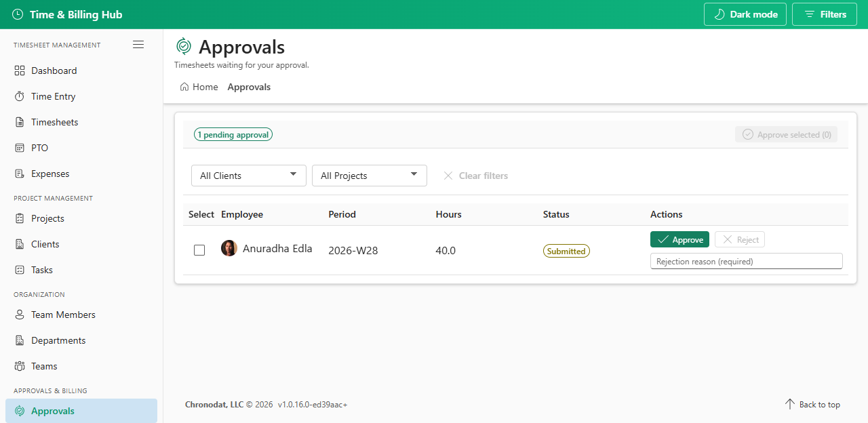Collapse sidebar with hamburger menu icon

138,45
